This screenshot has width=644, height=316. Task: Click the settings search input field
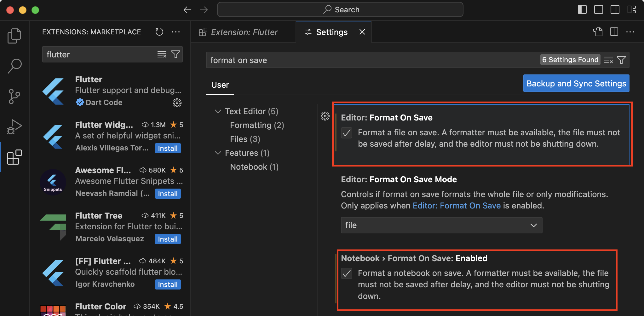point(372,60)
